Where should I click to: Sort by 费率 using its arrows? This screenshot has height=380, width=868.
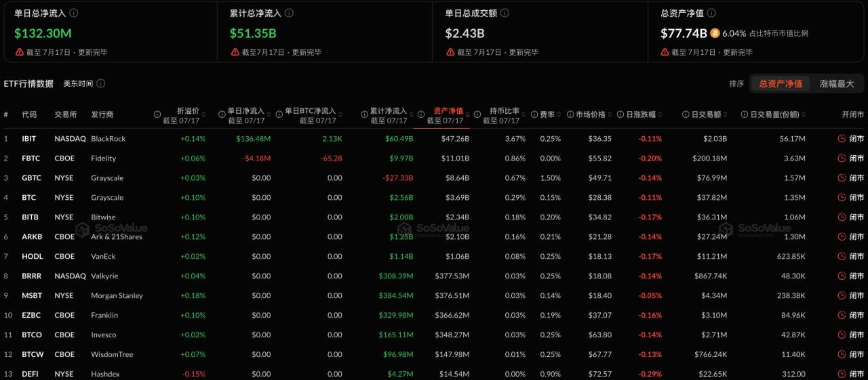pos(559,114)
